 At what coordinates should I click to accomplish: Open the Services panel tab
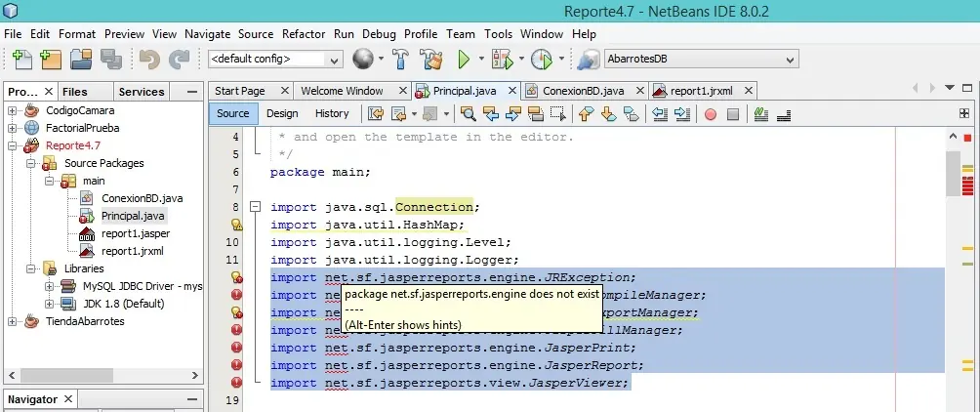click(x=142, y=92)
